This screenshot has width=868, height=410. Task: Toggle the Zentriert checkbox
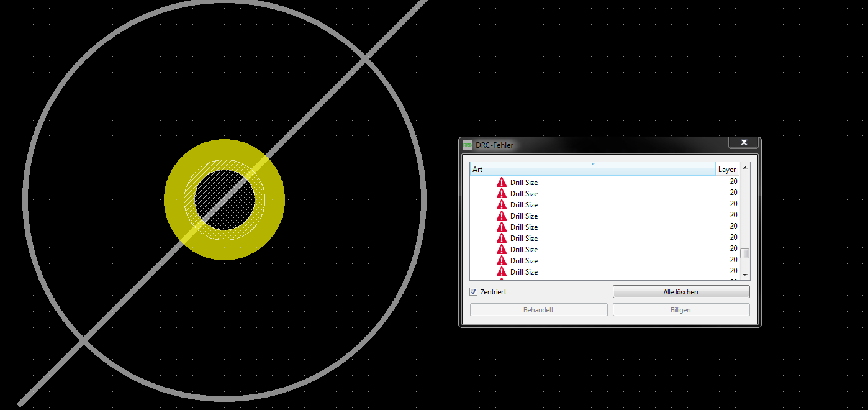[474, 292]
